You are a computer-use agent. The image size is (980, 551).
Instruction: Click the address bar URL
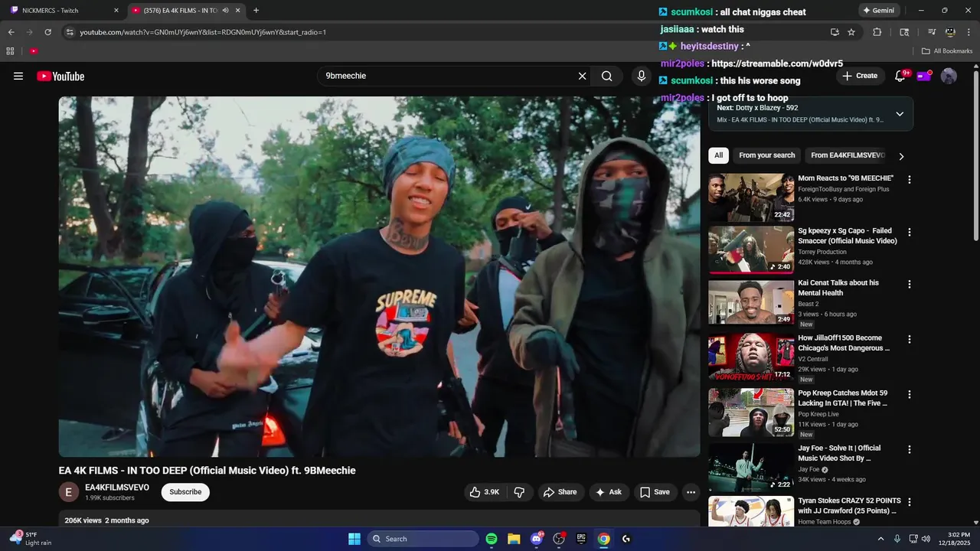(203, 32)
